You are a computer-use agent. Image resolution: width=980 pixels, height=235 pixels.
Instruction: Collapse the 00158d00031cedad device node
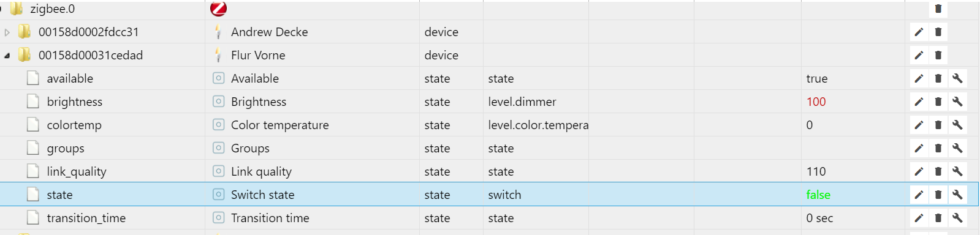pos(7,56)
